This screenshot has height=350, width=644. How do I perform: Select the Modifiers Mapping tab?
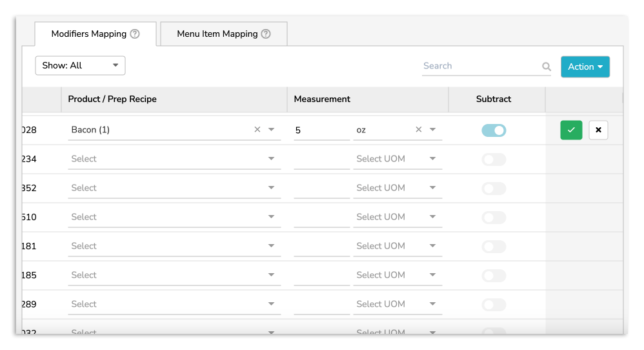pos(89,34)
